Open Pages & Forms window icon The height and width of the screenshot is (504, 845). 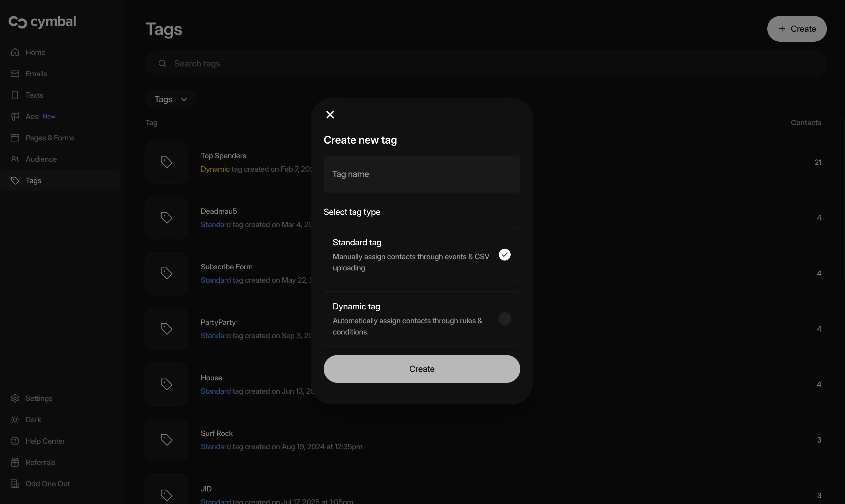[15, 138]
